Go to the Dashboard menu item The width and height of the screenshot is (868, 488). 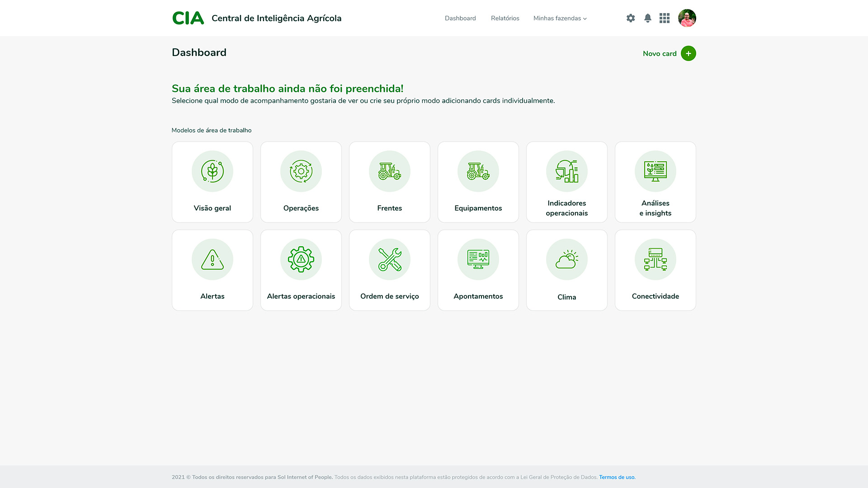pos(460,18)
